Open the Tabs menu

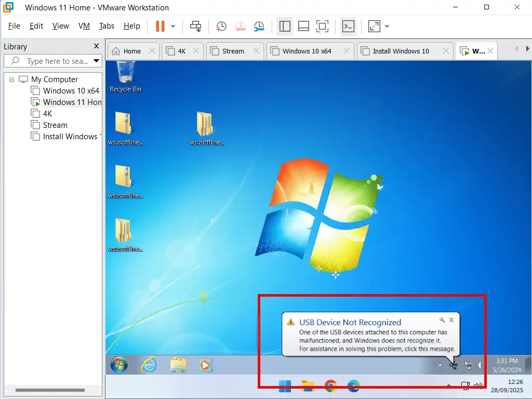(107, 26)
